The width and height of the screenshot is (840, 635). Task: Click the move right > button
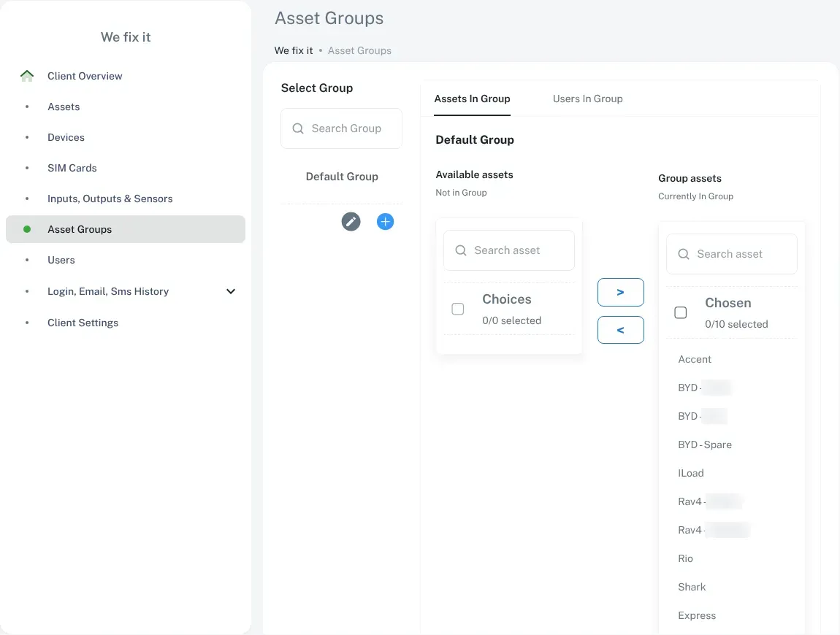click(620, 293)
